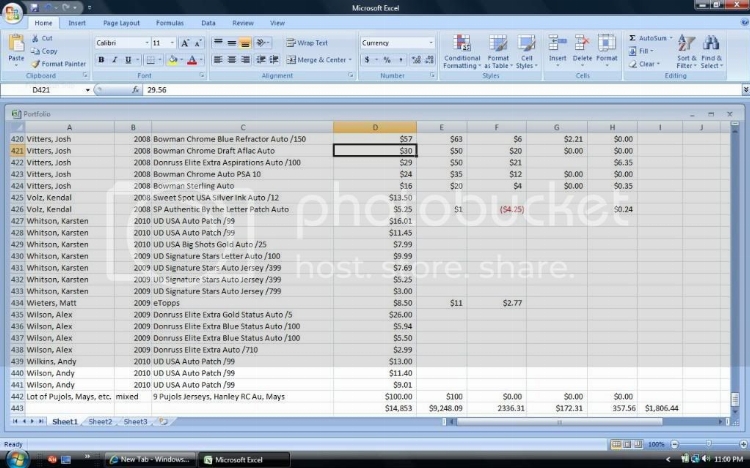Open Format as Table gallery

tap(498, 52)
